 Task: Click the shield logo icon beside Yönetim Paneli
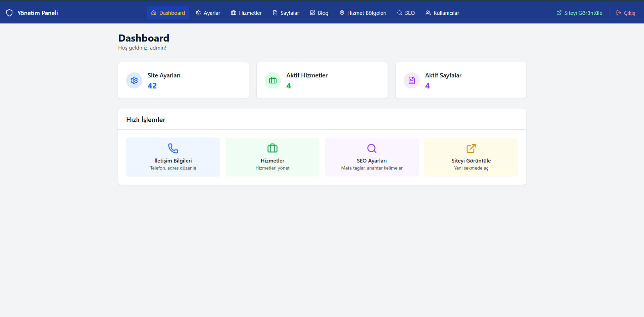click(9, 13)
